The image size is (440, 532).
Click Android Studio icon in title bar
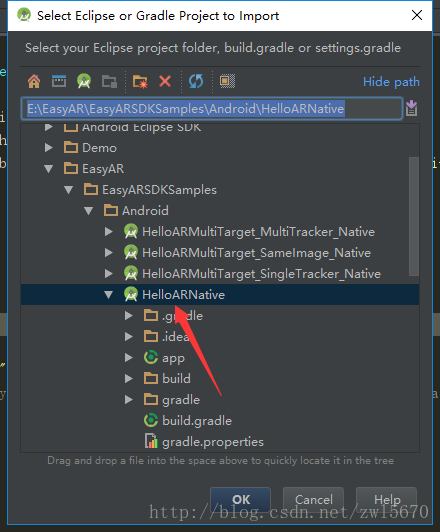point(24,15)
